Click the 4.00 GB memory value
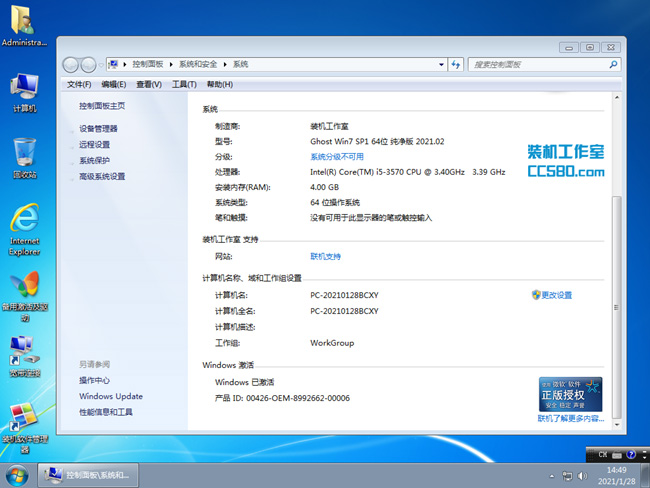Image resolution: width=650 pixels, height=488 pixels. point(324,187)
